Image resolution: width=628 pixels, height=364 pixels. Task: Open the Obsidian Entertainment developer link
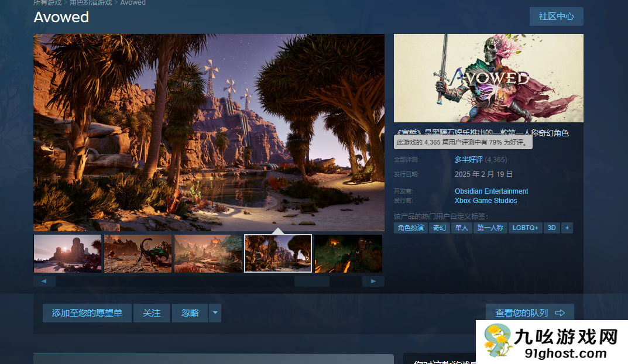[491, 191]
